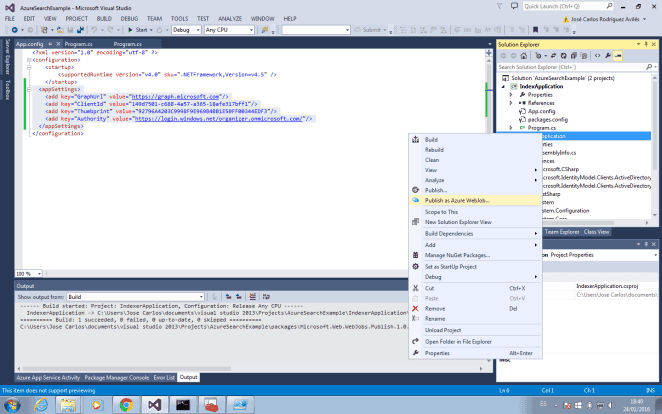The width and height of the screenshot is (662, 414).
Task: Select packages.config in Solution Explorer
Action: tap(548, 119)
